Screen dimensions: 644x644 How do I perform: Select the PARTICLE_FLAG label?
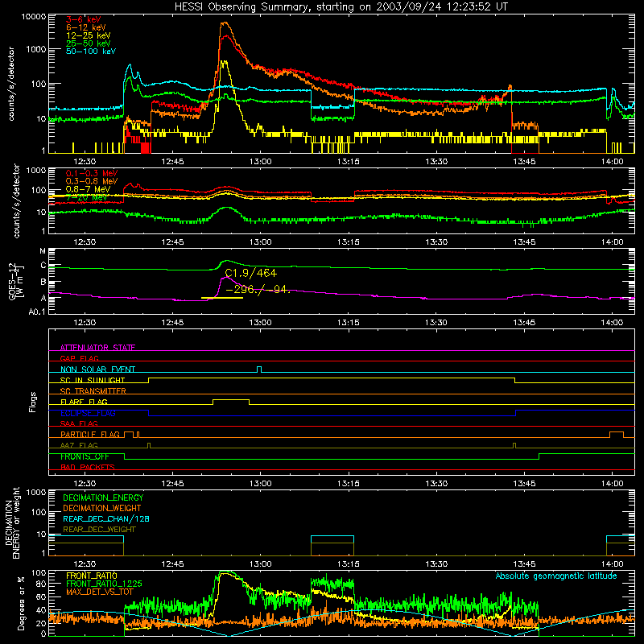(90, 434)
